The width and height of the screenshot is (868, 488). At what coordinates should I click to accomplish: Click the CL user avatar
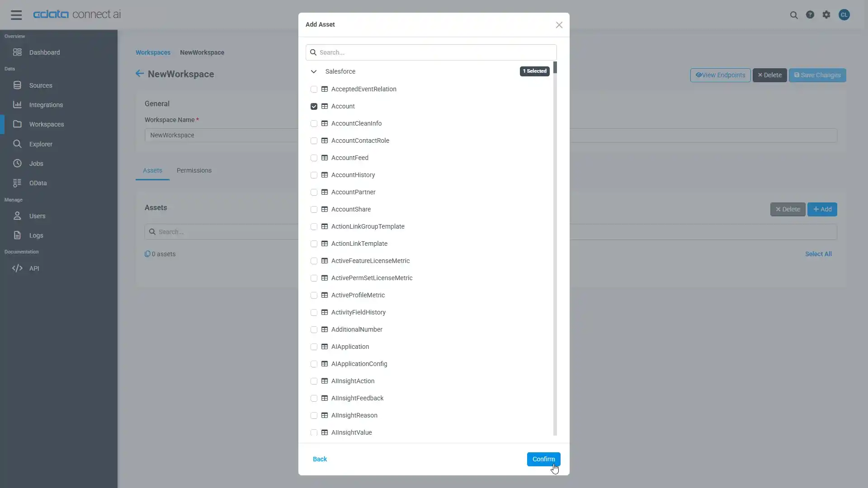pyautogui.click(x=844, y=15)
